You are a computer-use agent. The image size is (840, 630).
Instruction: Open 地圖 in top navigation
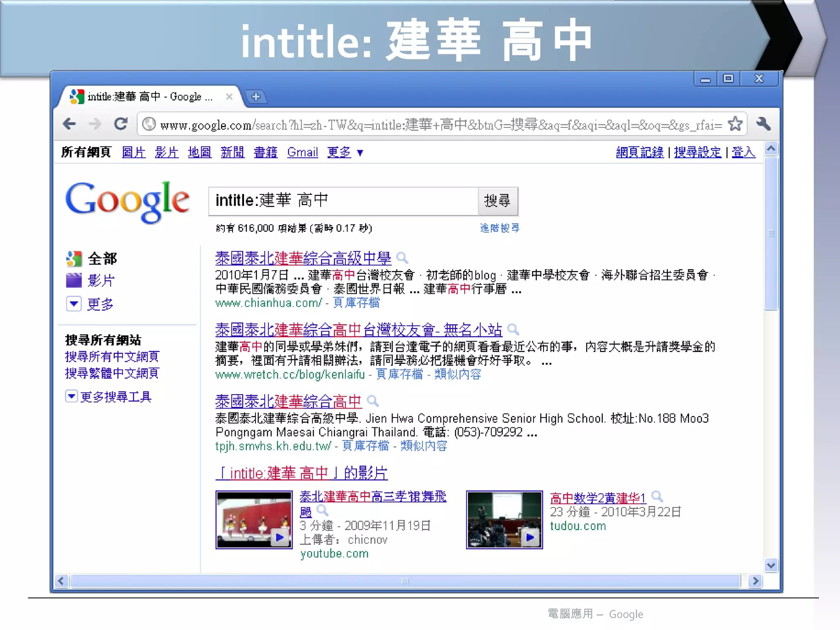(200, 153)
